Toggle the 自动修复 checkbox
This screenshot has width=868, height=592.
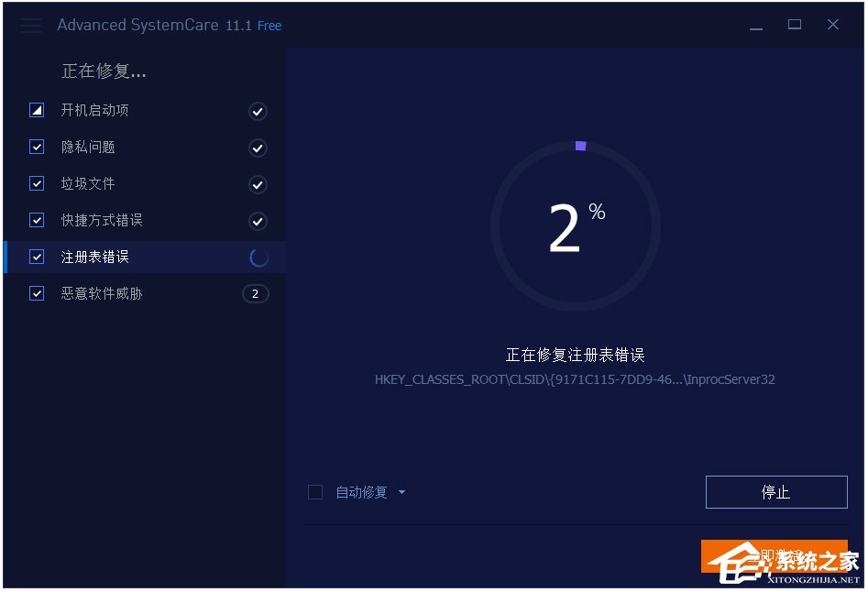pyautogui.click(x=315, y=492)
